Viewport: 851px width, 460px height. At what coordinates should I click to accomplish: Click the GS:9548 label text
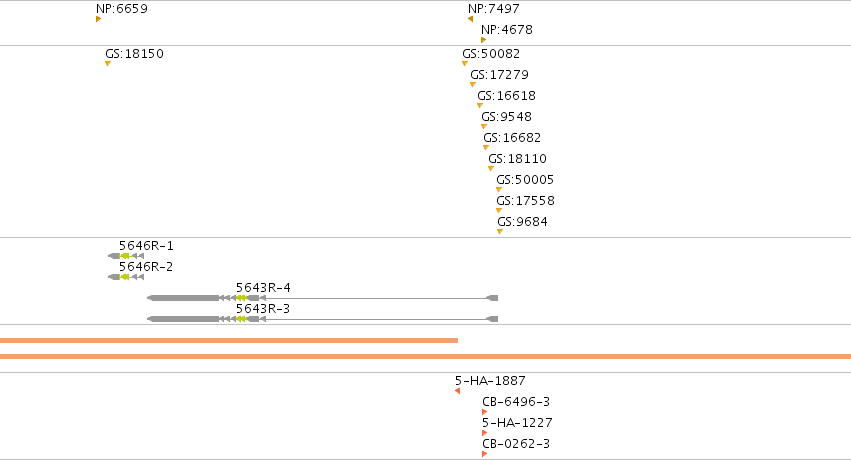click(506, 117)
